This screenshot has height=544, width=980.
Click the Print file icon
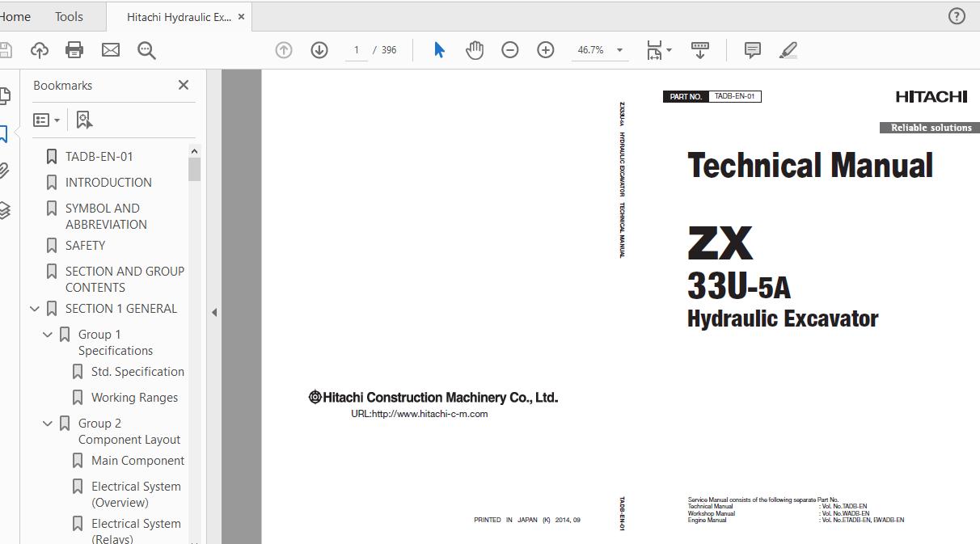pyautogui.click(x=74, y=50)
